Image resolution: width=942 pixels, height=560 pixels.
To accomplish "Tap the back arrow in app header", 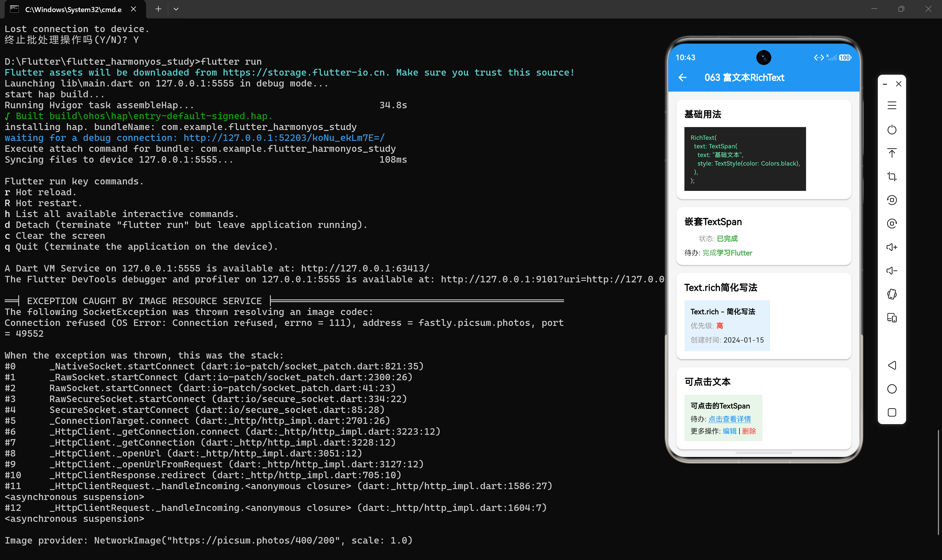I will pyautogui.click(x=682, y=78).
